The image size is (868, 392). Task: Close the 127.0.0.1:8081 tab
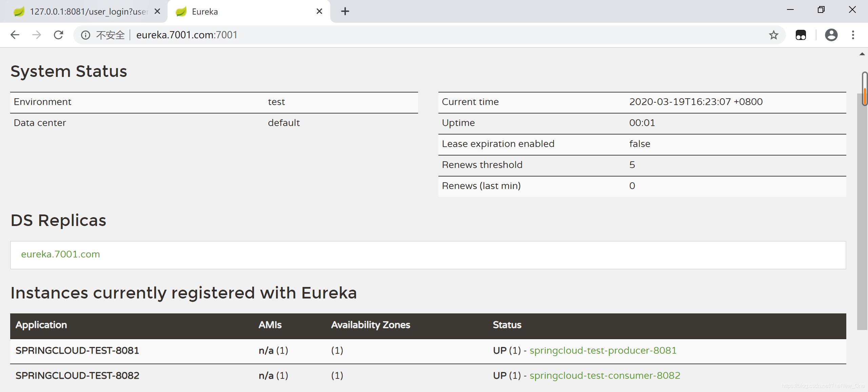pyautogui.click(x=157, y=12)
